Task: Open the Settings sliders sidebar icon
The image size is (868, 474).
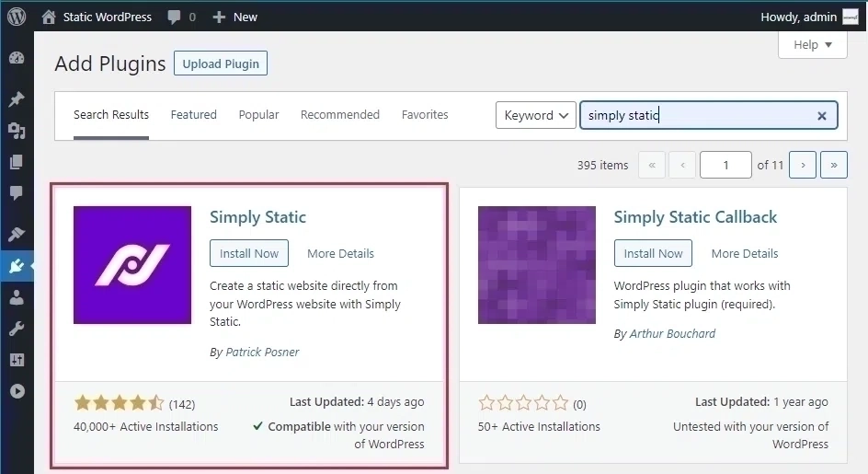Action: tap(17, 360)
